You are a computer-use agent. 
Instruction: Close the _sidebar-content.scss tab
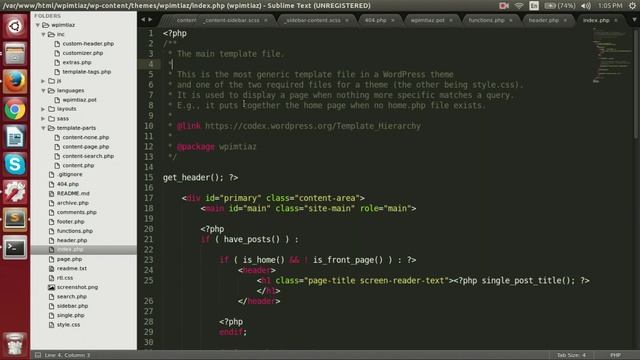tap(347, 20)
